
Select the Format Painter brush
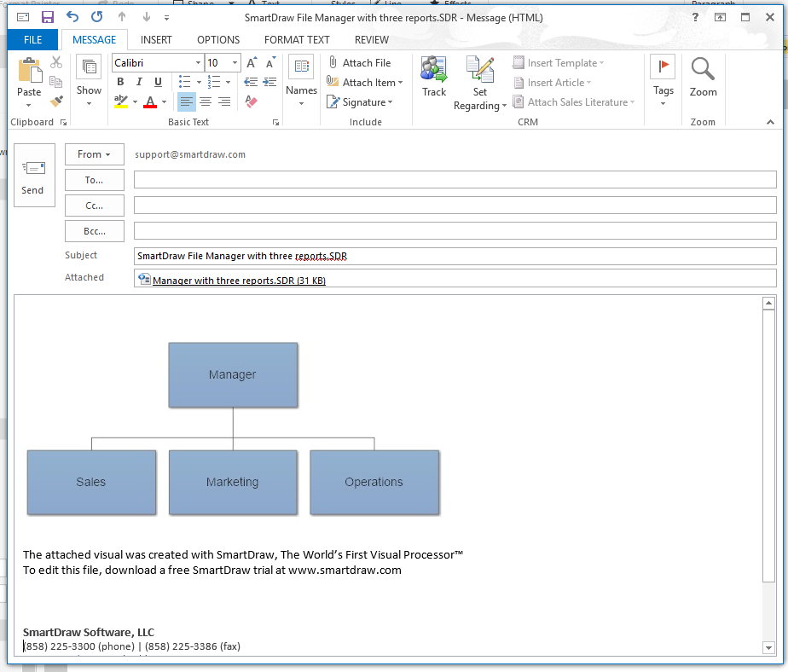click(56, 101)
